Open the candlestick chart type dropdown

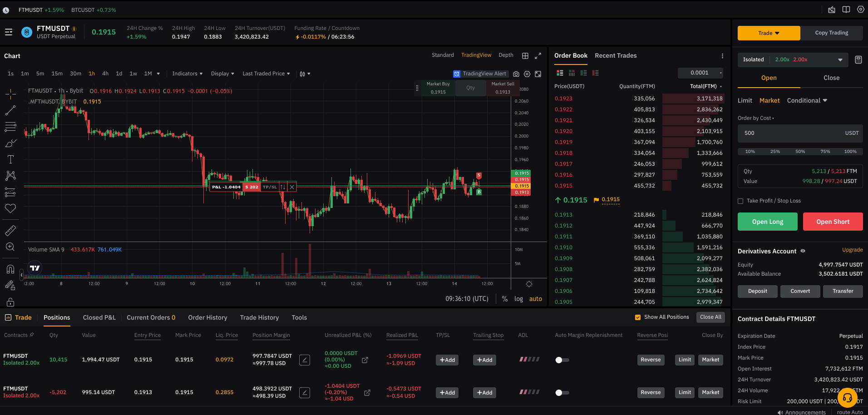305,74
